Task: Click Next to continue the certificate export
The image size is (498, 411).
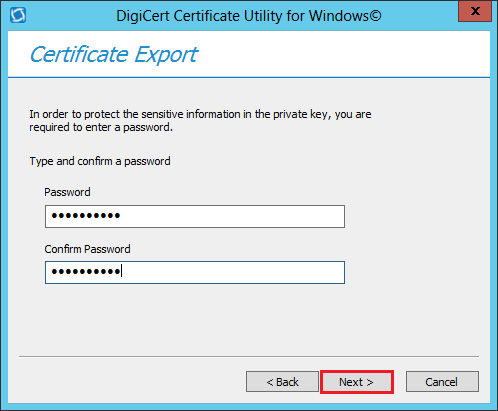Action: click(x=357, y=382)
